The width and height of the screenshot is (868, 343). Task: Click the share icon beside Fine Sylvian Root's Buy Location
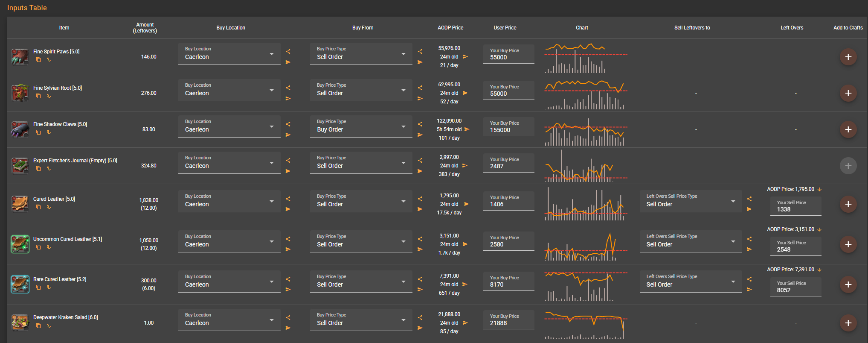(x=288, y=88)
